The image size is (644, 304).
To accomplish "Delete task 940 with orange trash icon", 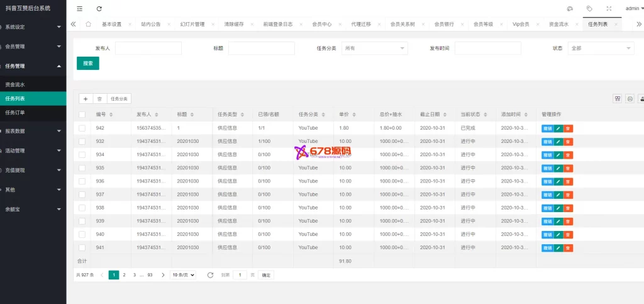I will click(x=568, y=235).
